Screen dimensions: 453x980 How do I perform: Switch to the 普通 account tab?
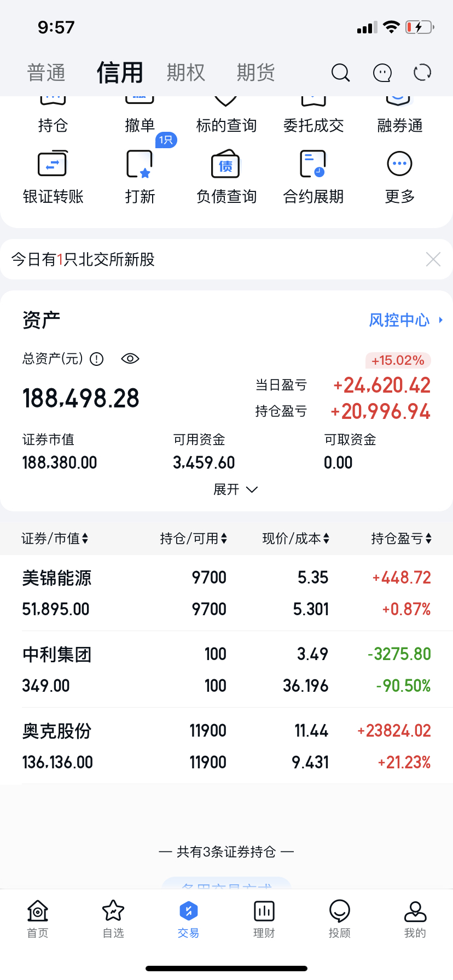(47, 73)
